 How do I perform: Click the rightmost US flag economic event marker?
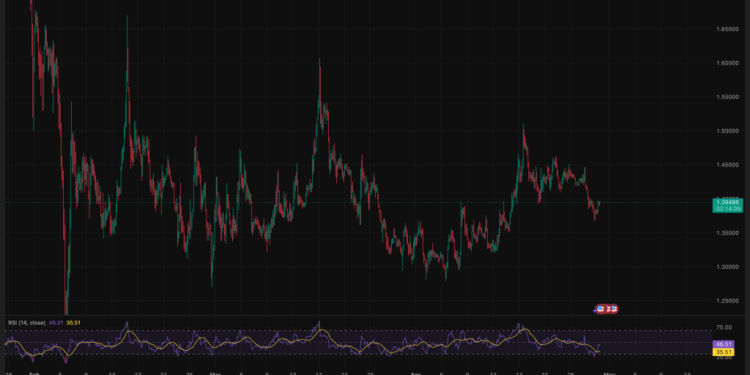[x=613, y=309]
